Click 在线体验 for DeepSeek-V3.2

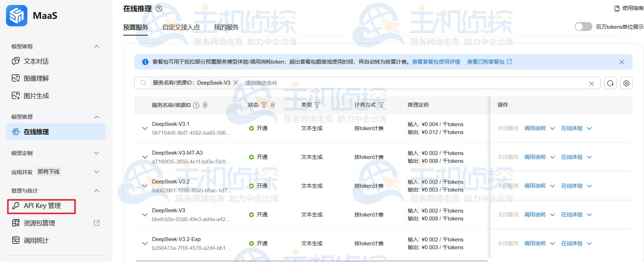click(x=572, y=186)
